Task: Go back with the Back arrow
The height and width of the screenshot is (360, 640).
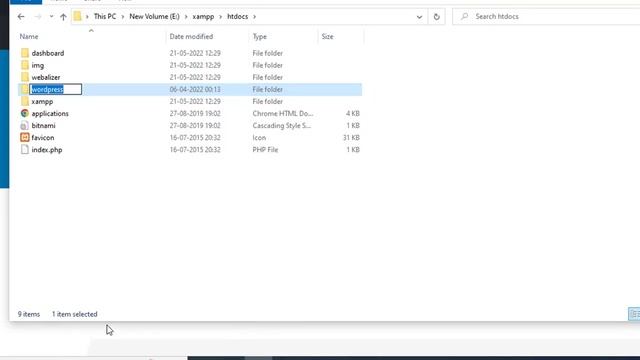Action: click(21, 17)
